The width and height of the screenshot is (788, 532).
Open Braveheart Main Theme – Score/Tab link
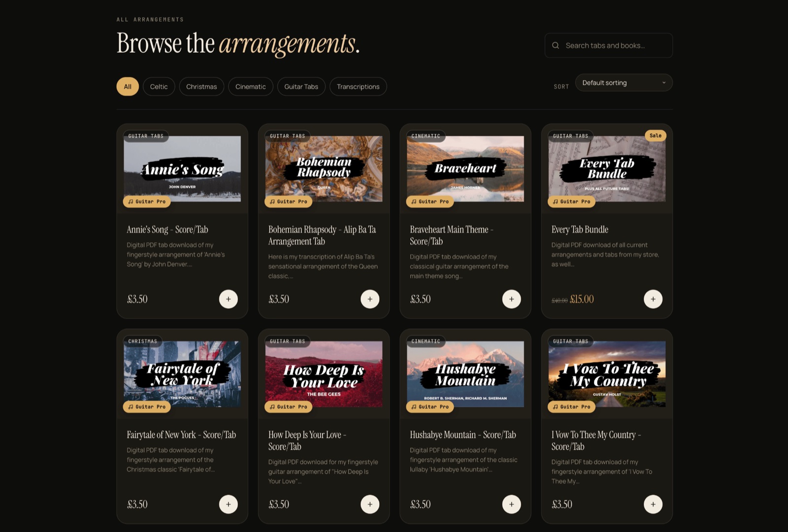tap(452, 235)
